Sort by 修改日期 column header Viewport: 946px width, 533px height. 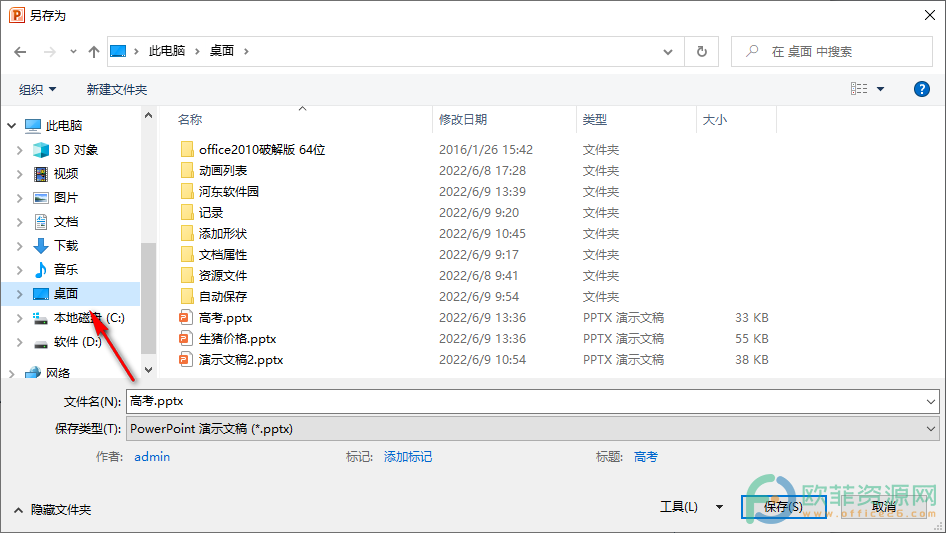click(x=463, y=120)
